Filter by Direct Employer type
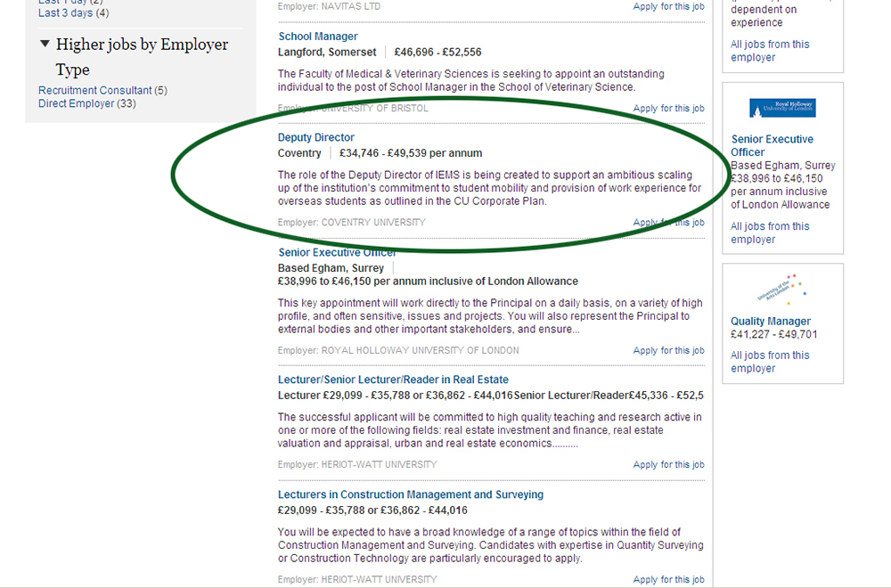891x588 pixels. click(77, 103)
